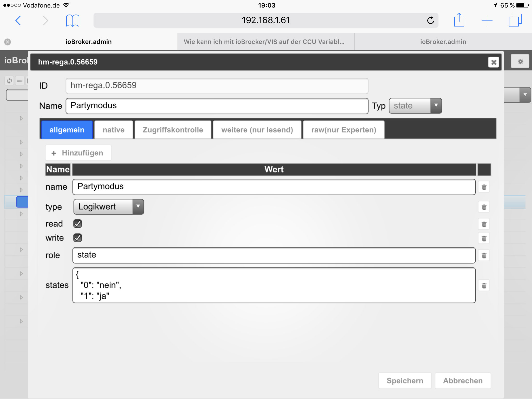Open the Typ state dropdown
Image resolution: width=532 pixels, height=399 pixels.
pyautogui.click(x=415, y=106)
